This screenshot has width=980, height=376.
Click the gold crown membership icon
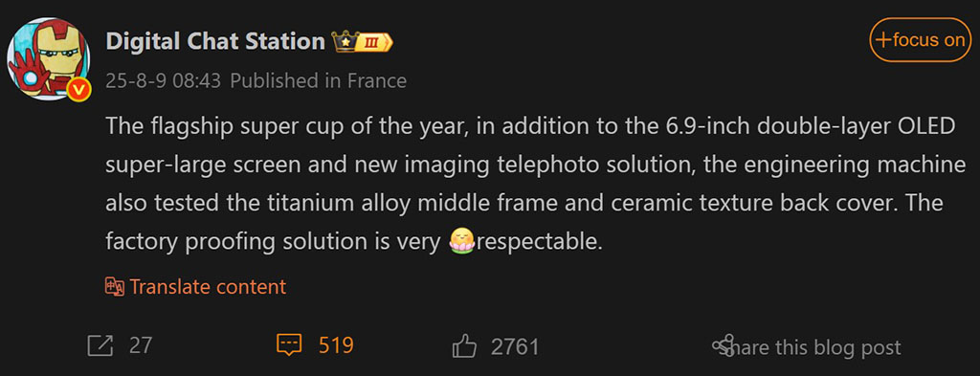344,41
